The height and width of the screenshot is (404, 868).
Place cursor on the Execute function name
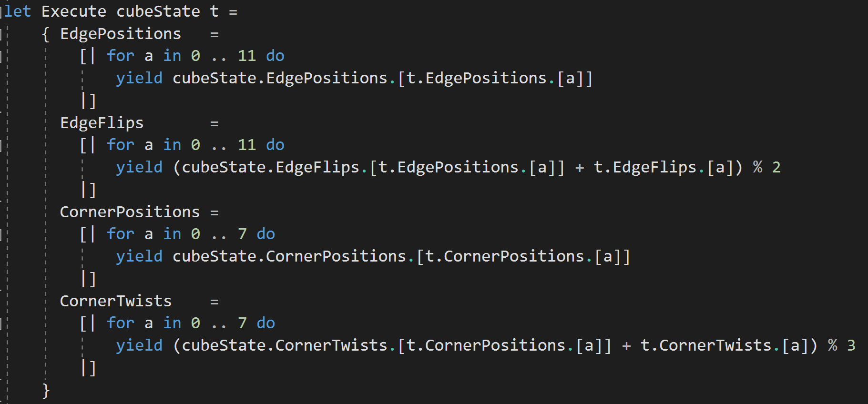pos(73,11)
